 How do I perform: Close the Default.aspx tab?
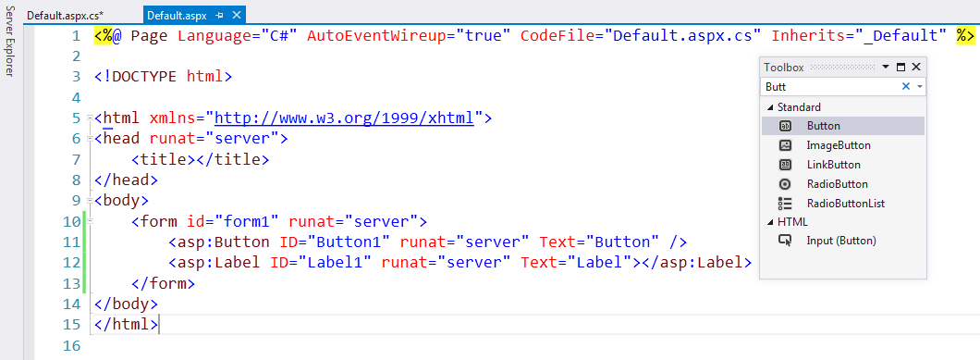click(236, 15)
